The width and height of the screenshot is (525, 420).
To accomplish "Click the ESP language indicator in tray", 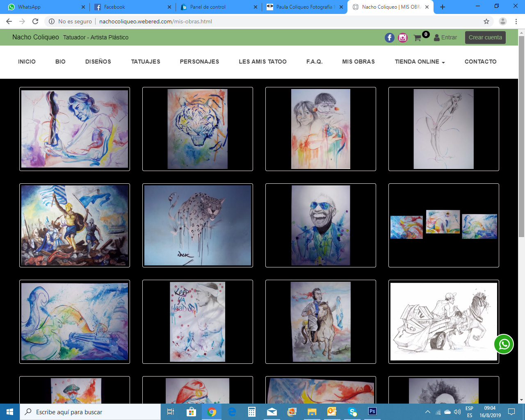I will click(469, 412).
